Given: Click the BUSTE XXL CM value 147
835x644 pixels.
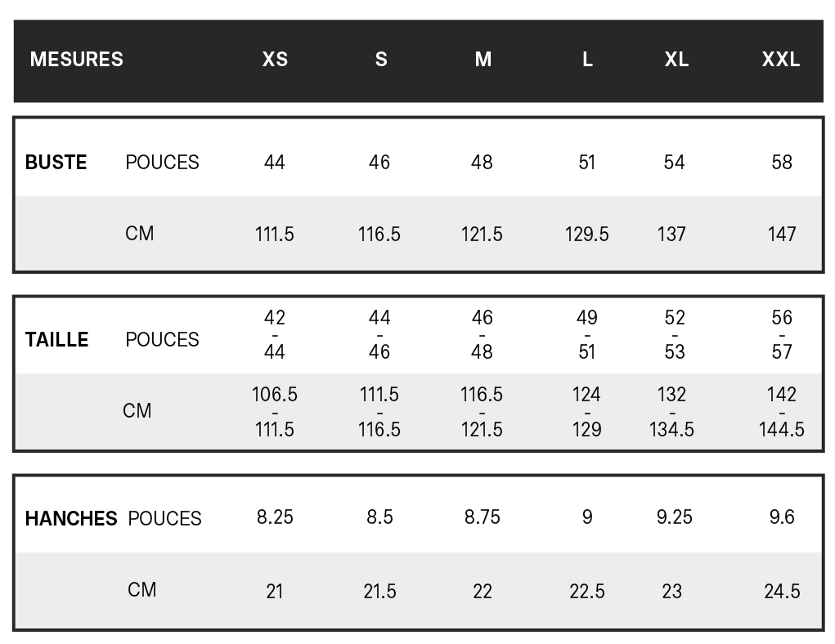Looking at the screenshot, I should pyautogui.click(x=782, y=235).
